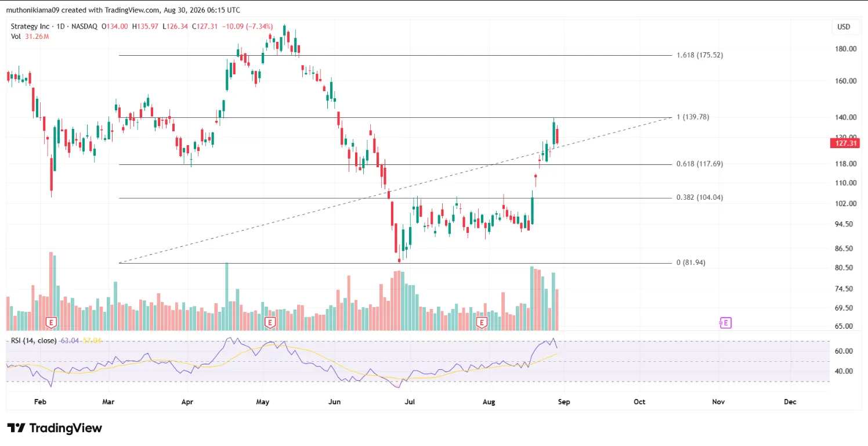Select the 1.618 (175.52) Fibonacci label
Screen dimensions: 868x446
coord(700,55)
